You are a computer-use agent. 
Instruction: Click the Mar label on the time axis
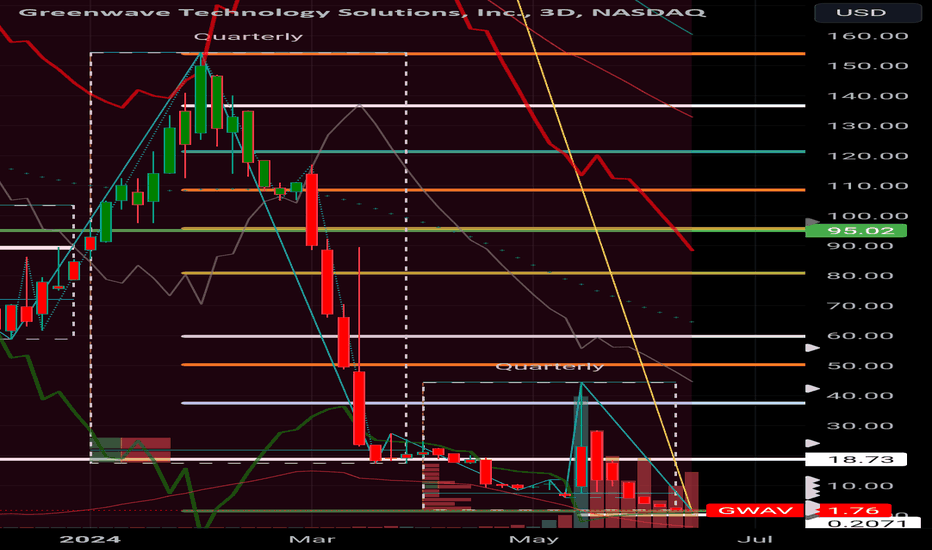(312, 539)
